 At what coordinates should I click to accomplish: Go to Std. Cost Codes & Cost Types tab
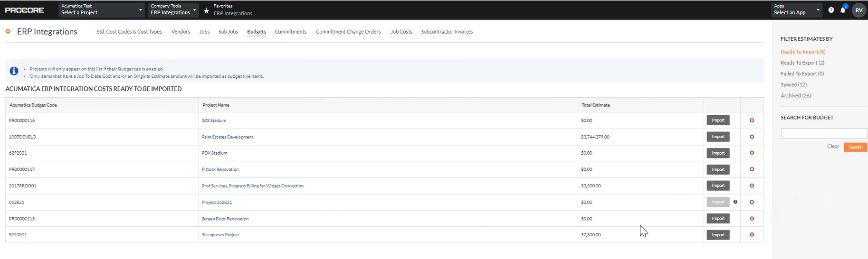click(129, 32)
